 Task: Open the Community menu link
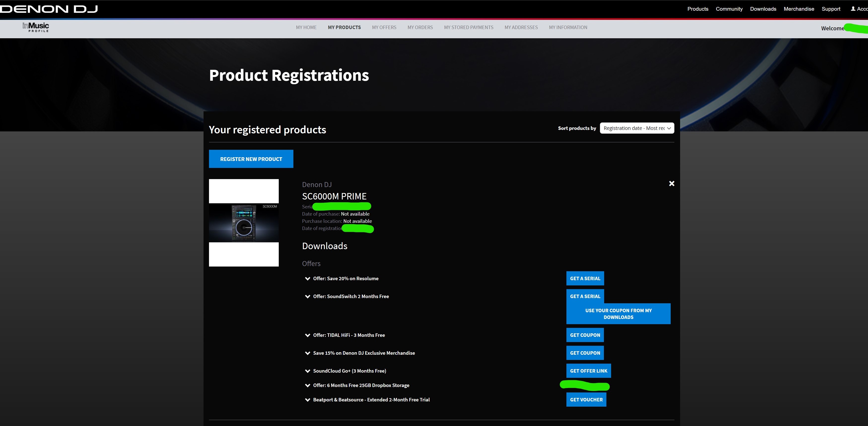tap(729, 9)
